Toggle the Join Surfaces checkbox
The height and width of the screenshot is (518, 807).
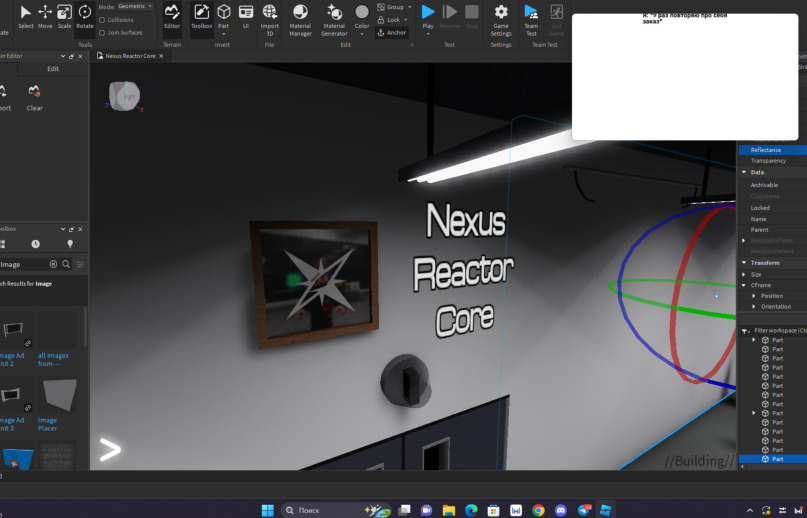point(102,32)
